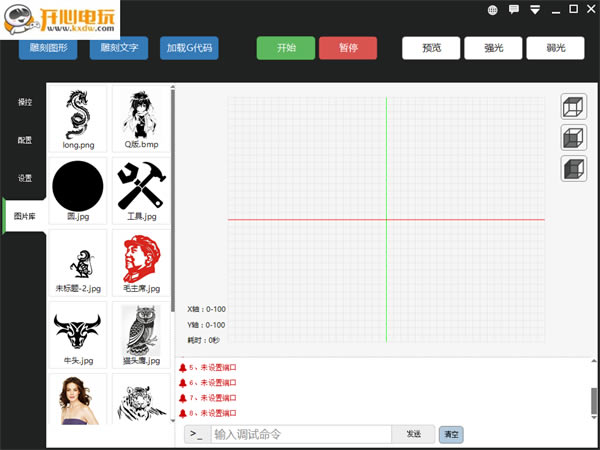
Task: Click the red bell beside message 6
Action: pyautogui.click(x=183, y=383)
